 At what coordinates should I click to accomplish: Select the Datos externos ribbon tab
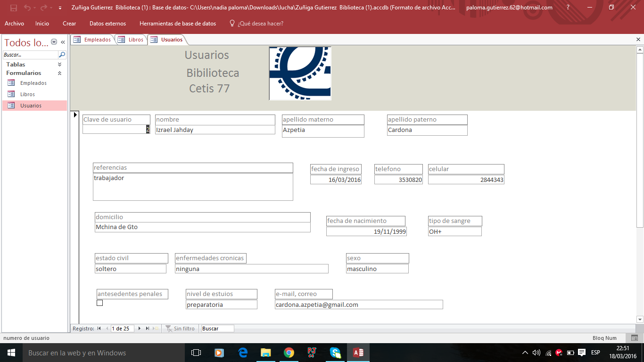tap(107, 24)
